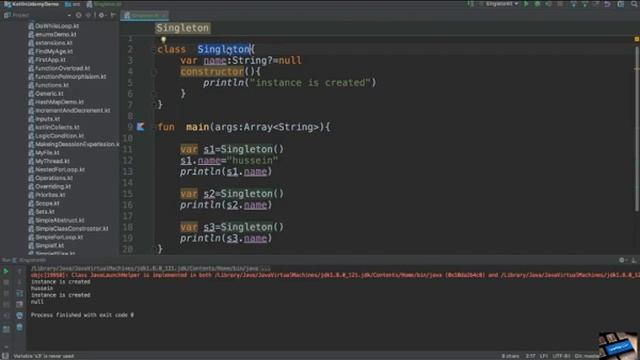Click the print icon in Run console toolbar
The height and width of the screenshot is (360, 640).
[x=19, y=315]
